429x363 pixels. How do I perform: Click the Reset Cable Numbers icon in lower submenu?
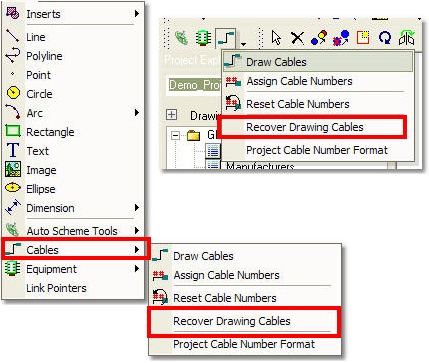[160, 297]
